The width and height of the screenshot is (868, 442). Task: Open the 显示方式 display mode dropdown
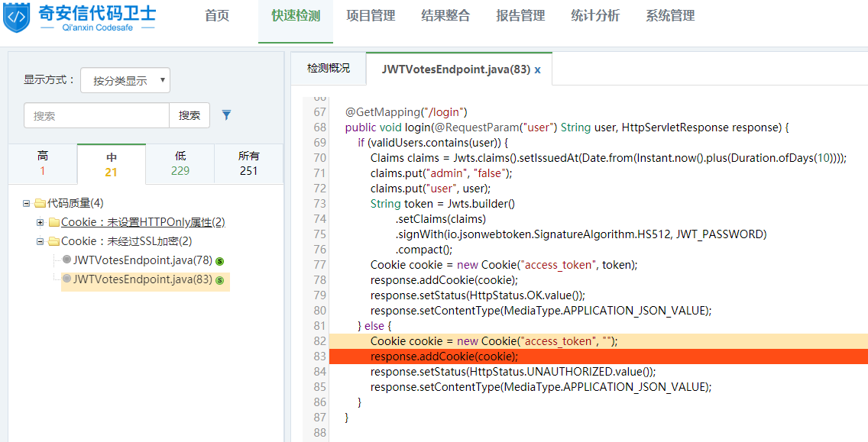(x=125, y=80)
